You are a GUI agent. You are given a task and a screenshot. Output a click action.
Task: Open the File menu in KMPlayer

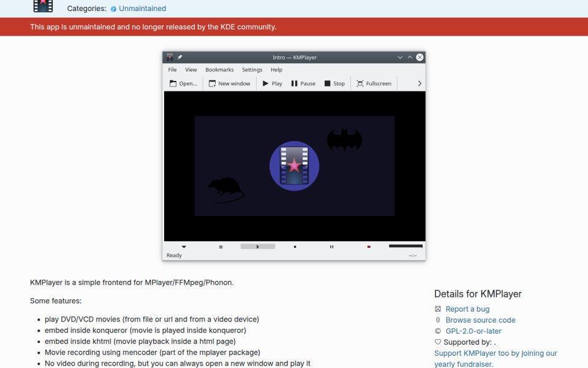[172, 69]
